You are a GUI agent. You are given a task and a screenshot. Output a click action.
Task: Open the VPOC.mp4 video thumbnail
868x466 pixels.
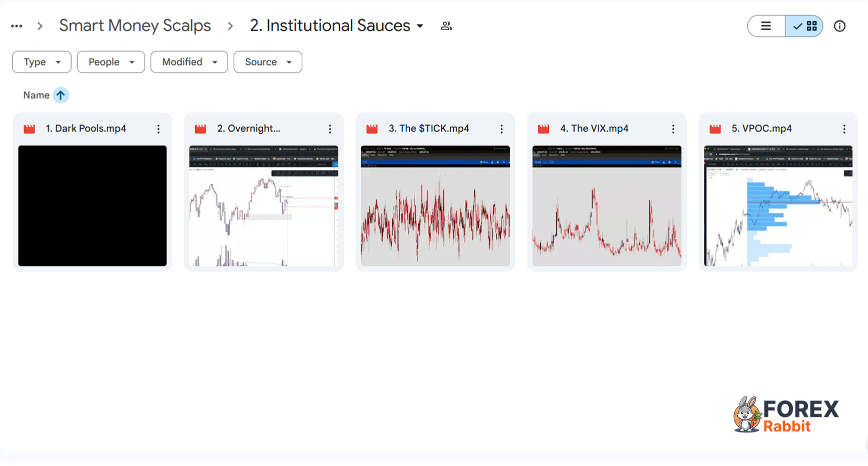(x=778, y=205)
